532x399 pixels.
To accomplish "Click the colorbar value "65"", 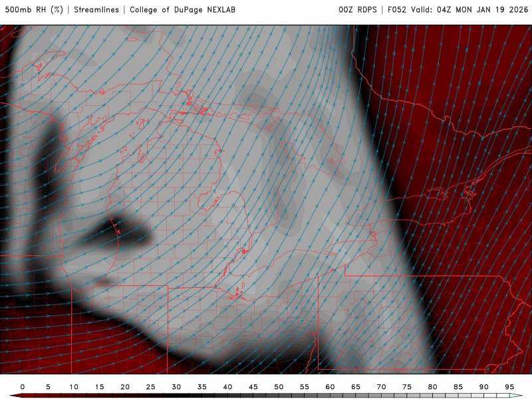I will click(356, 387).
